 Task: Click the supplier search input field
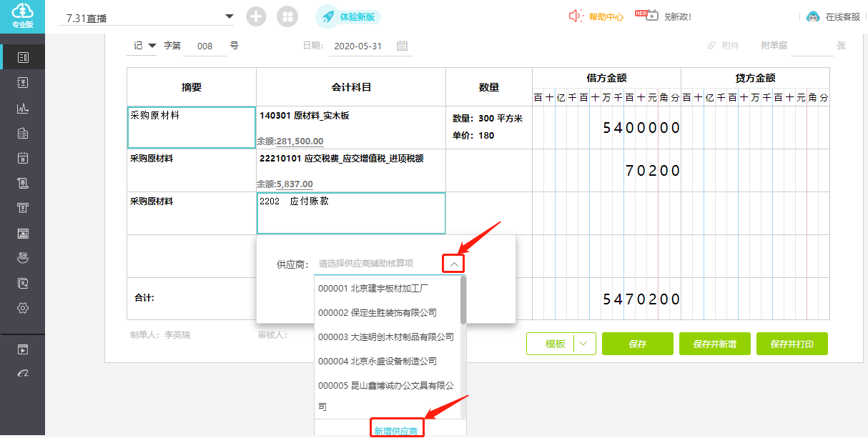point(379,264)
